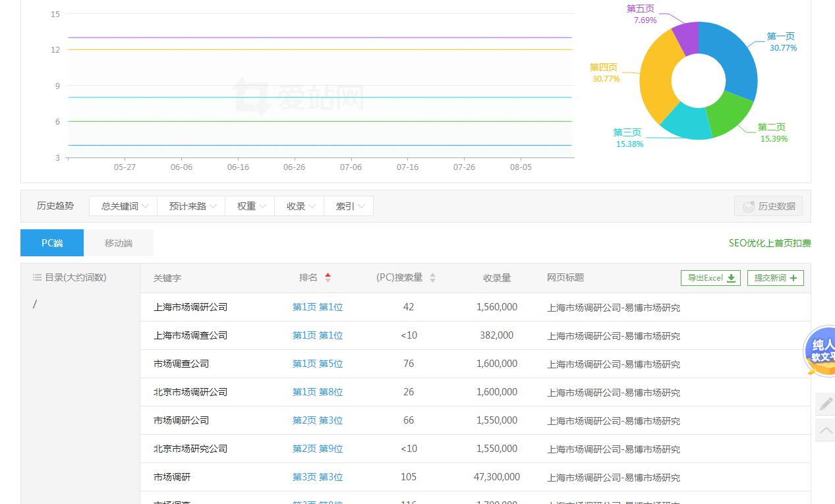Click the (PC)搜索量 sort arrows icon
This screenshot has width=835, height=504.
(432, 278)
